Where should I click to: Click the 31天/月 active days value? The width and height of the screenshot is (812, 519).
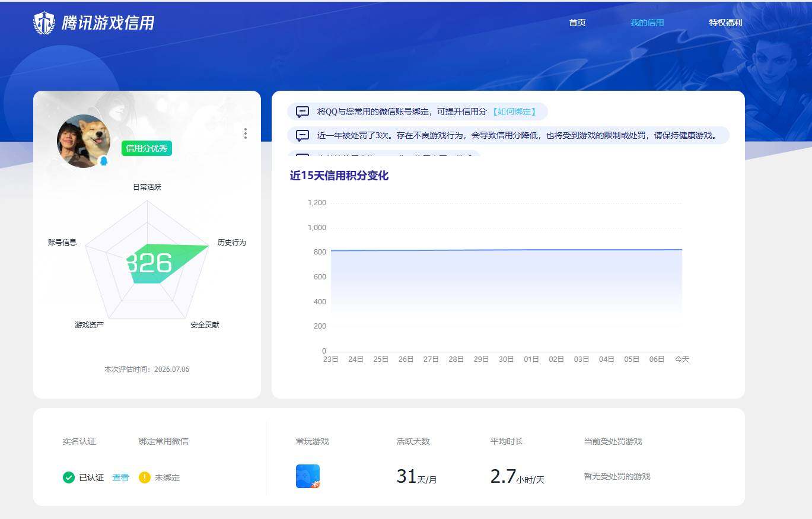(416, 476)
